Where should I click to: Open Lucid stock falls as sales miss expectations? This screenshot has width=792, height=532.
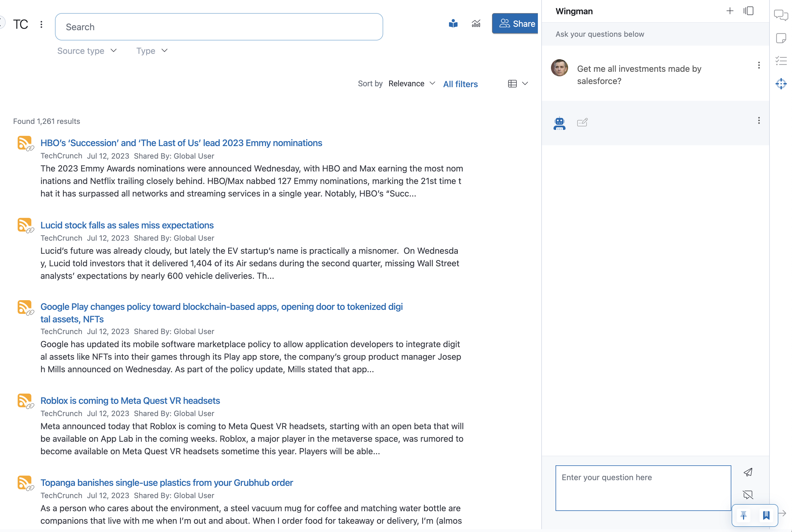tap(127, 225)
